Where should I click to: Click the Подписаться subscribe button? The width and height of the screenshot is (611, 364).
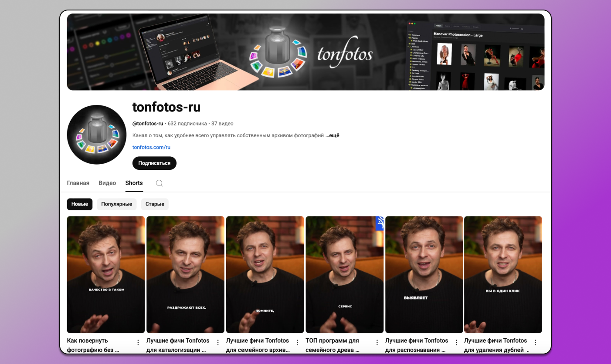154,163
